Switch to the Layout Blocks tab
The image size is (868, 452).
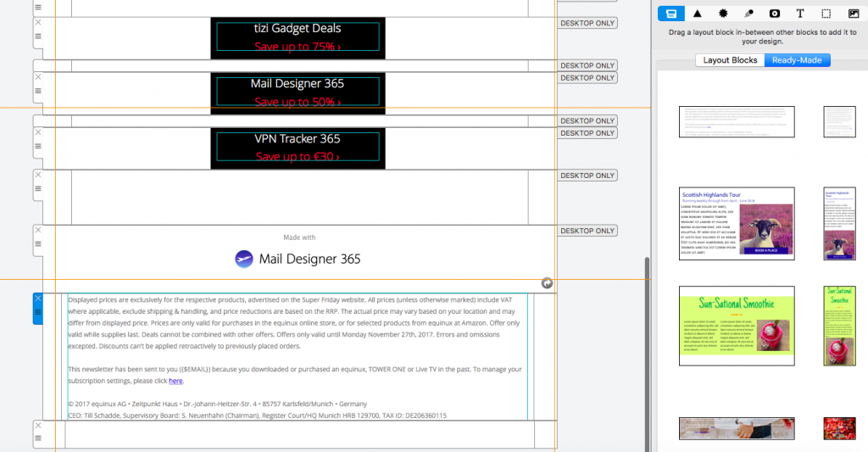[x=730, y=60]
